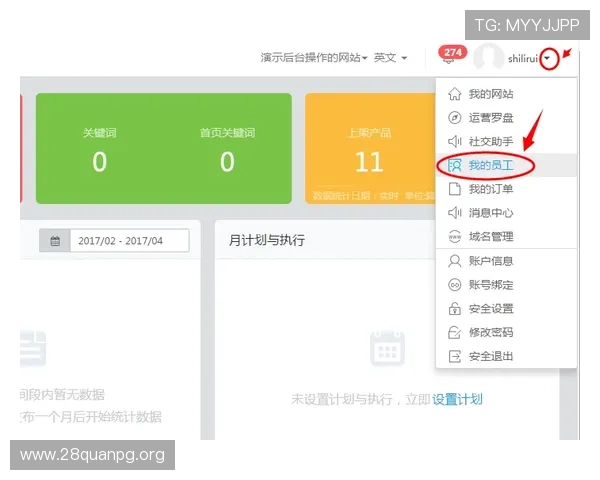Click the shilirui username text
This screenshot has width=600, height=480.
click(x=523, y=58)
